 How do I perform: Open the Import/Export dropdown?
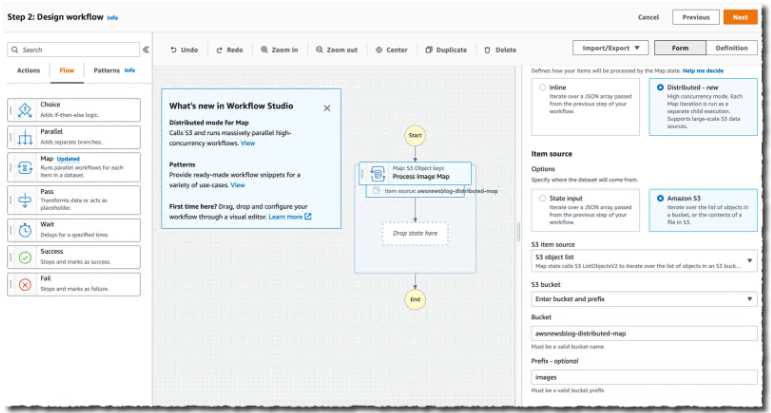point(611,48)
